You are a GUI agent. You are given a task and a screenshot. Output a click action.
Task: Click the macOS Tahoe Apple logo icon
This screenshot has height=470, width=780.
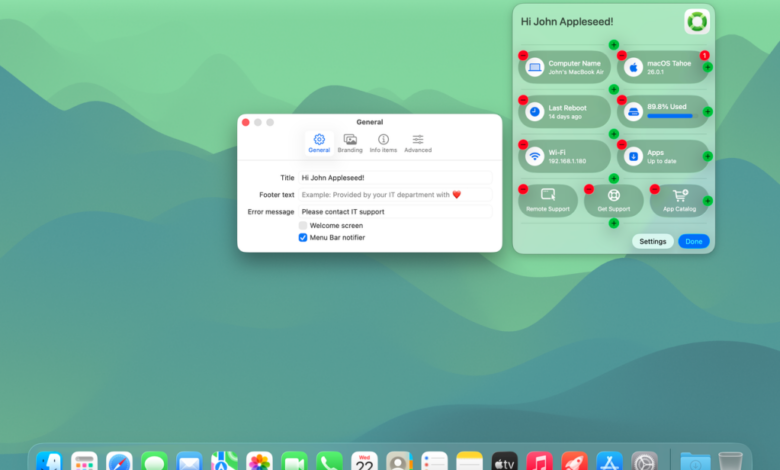(633, 67)
